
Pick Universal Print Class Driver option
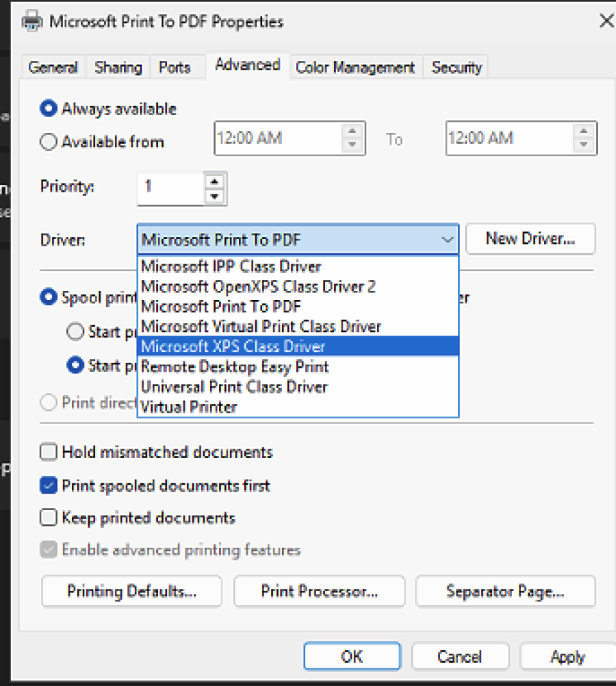(x=234, y=387)
